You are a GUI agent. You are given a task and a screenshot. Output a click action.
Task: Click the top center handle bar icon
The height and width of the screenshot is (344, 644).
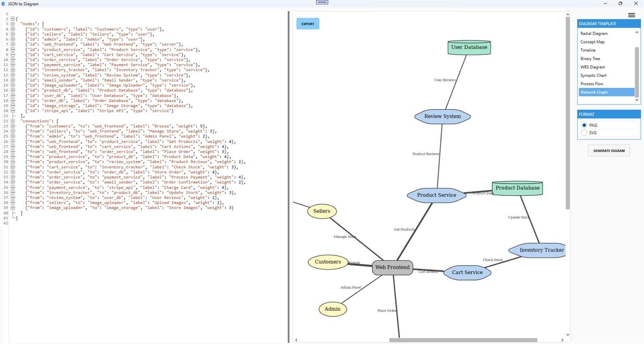tap(322, 2)
